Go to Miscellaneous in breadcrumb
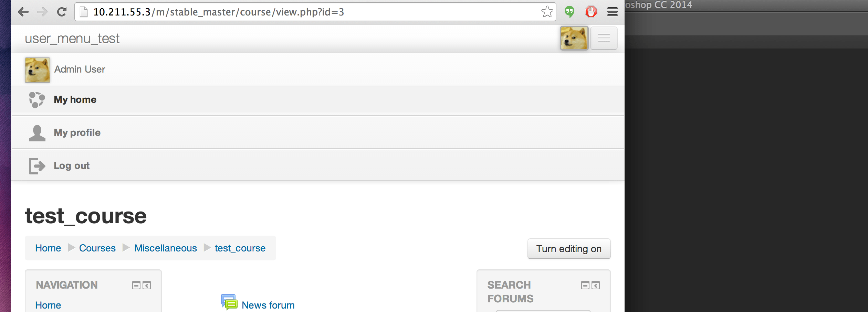Viewport: 868px width, 312px height. (165, 248)
